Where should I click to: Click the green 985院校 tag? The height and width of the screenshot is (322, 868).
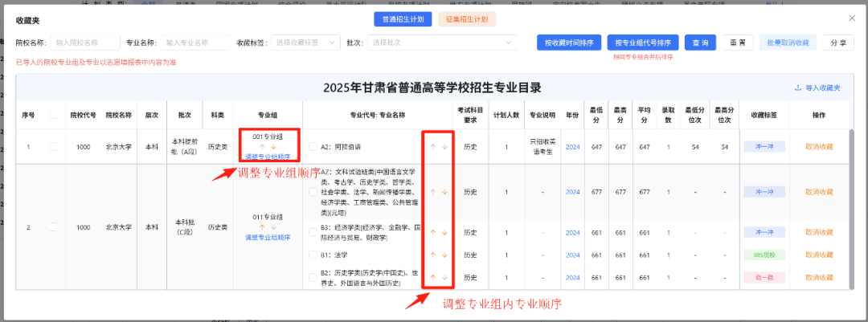point(763,255)
